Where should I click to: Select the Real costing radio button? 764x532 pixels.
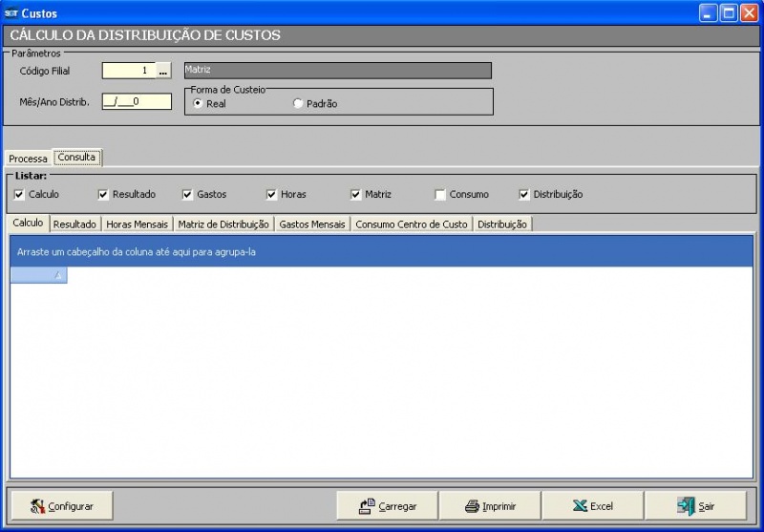(x=198, y=104)
